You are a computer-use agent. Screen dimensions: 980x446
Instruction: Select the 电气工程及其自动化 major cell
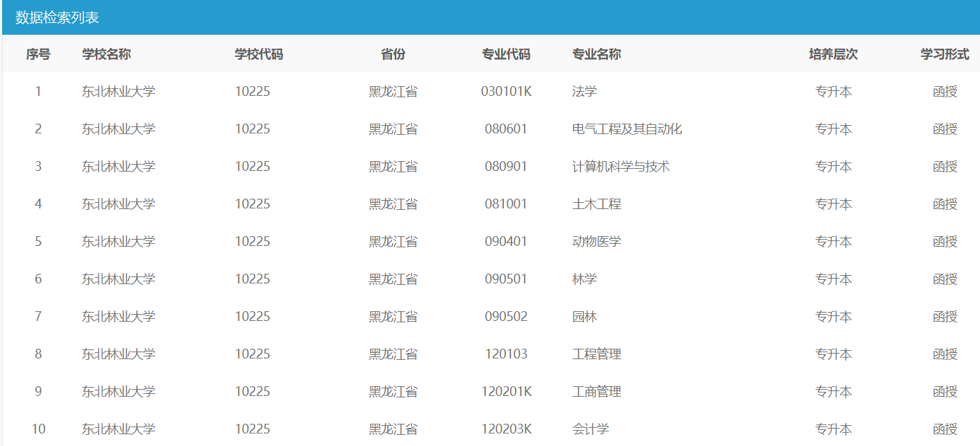click(627, 129)
